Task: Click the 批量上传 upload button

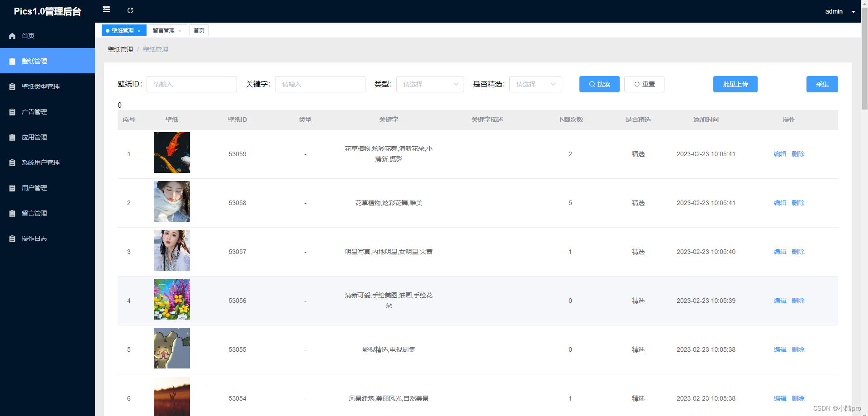Action: coord(735,84)
